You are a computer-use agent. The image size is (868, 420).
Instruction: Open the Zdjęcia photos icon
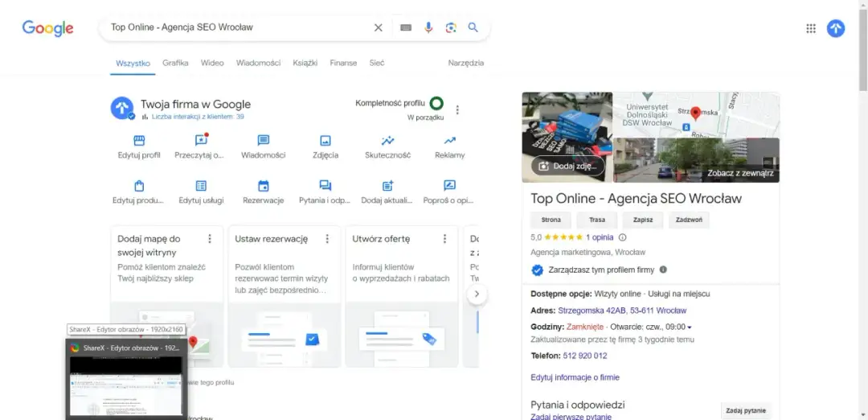(325, 141)
